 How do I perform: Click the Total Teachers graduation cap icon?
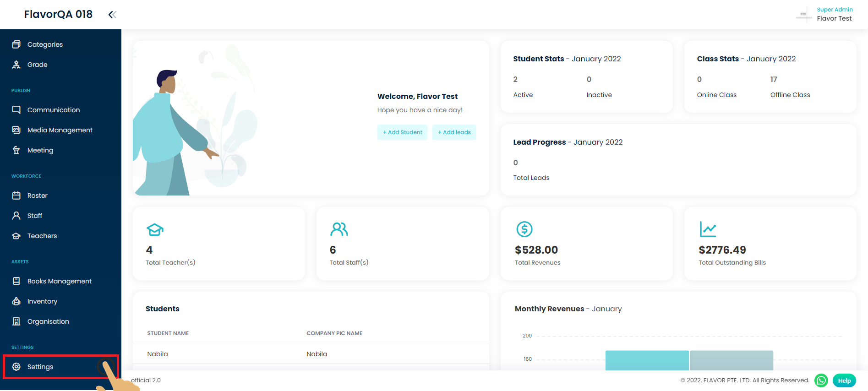[155, 229]
